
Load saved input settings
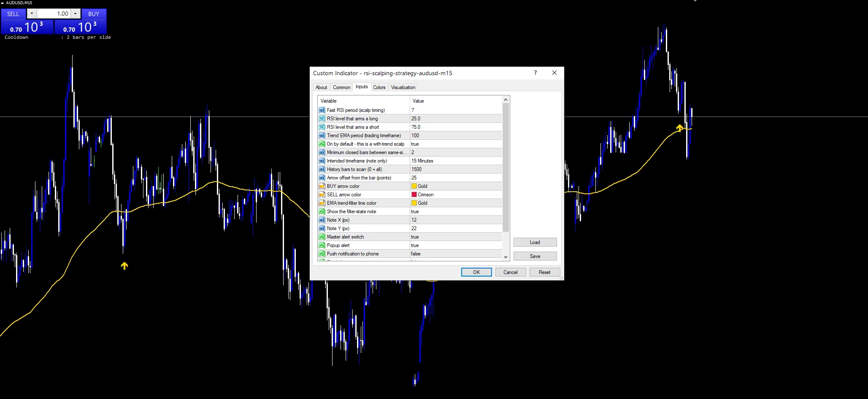(x=535, y=242)
